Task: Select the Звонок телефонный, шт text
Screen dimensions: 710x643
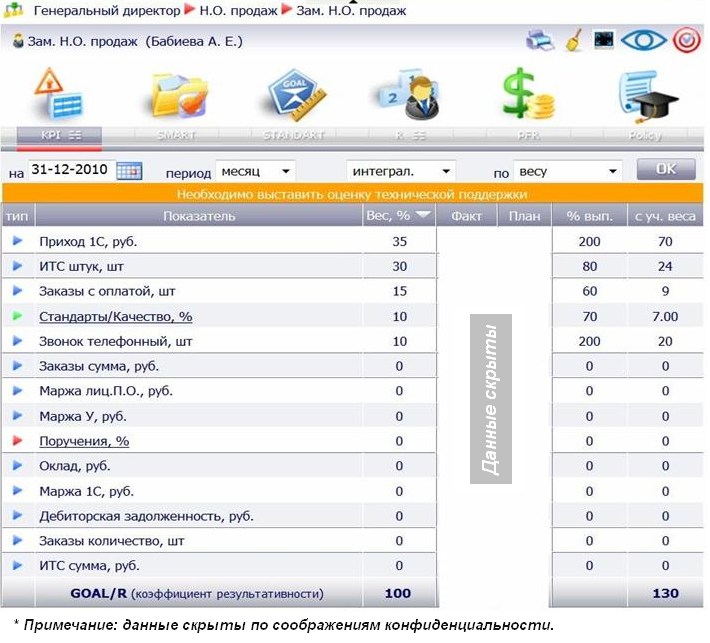Action: 115,341
